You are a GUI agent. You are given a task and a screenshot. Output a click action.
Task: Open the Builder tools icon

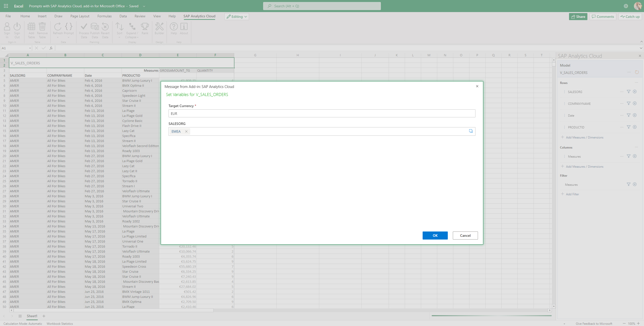click(159, 27)
